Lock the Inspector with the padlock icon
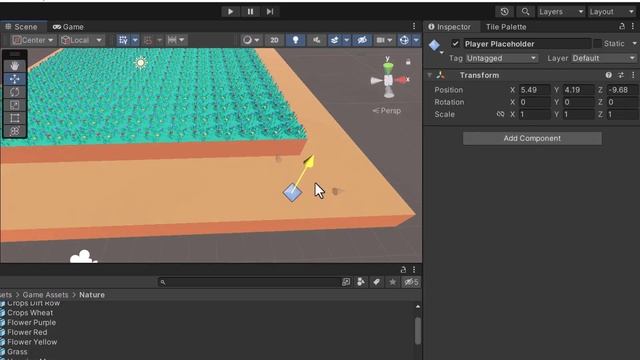640x360 pixels. tap(622, 27)
